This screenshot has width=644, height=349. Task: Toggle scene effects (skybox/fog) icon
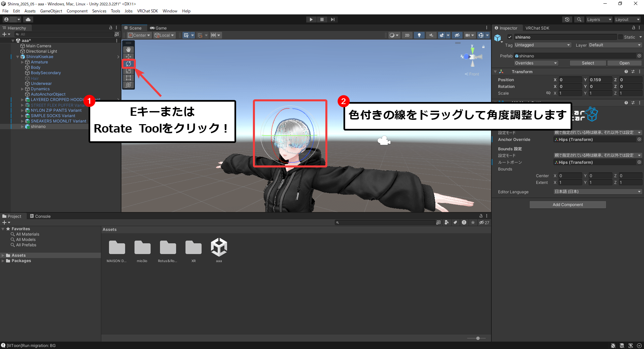442,35
